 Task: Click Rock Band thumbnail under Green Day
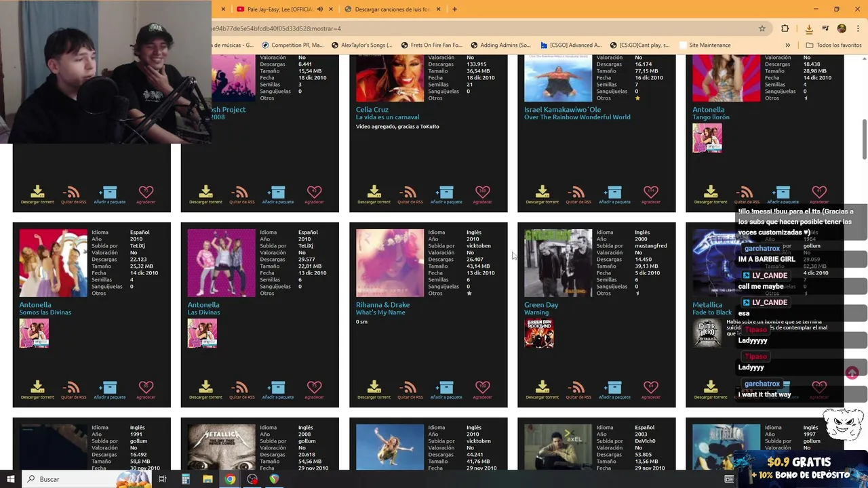pyautogui.click(x=539, y=333)
